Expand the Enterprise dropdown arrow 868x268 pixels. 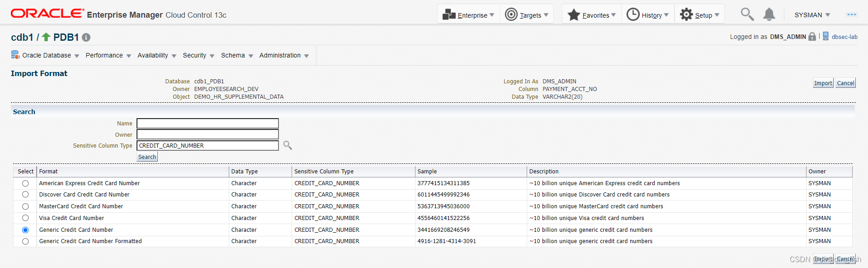(492, 15)
